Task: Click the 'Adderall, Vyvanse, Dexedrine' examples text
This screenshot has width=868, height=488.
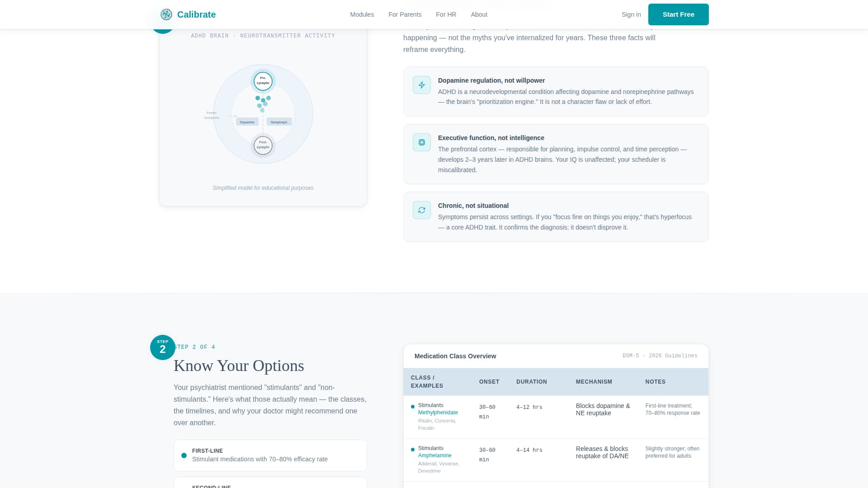Action: click(x=439, y=467)
